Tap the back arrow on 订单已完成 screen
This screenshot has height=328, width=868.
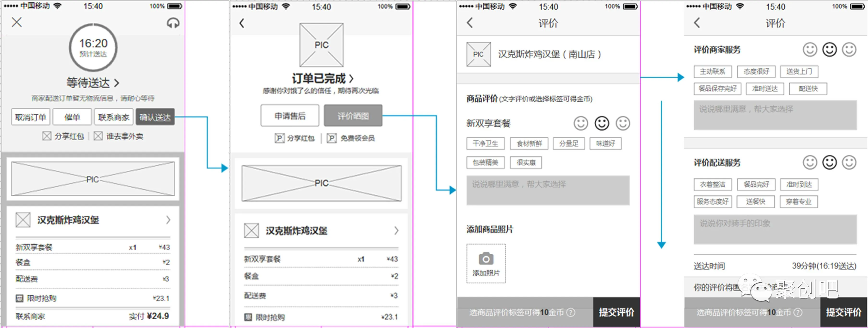click(242, 23)
